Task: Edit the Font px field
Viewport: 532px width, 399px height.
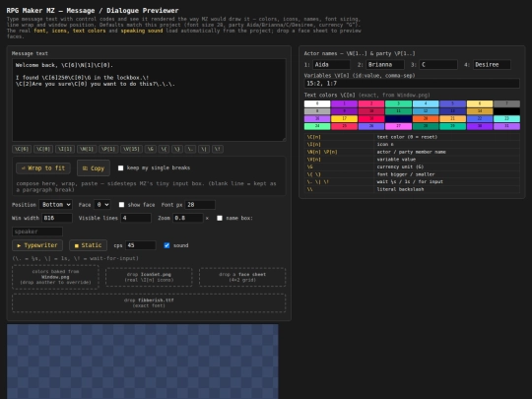Action: pos(200,205)
